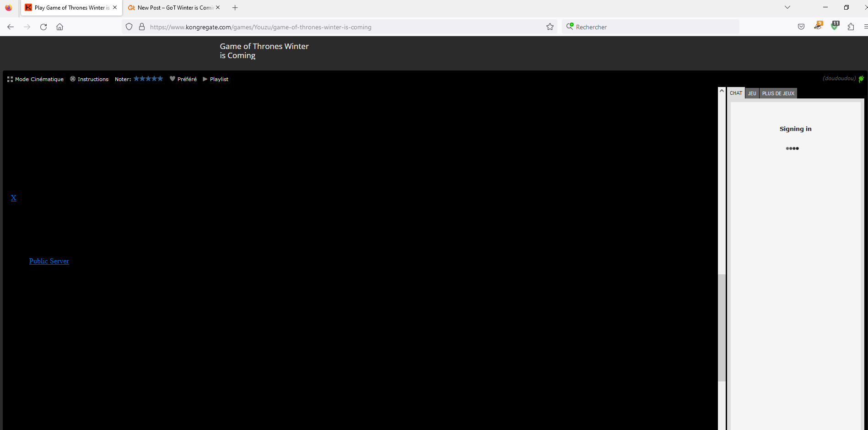This screenshot has height=430, width=868.
Task: Switch to the JEU tab
Action: coord(752,93)
